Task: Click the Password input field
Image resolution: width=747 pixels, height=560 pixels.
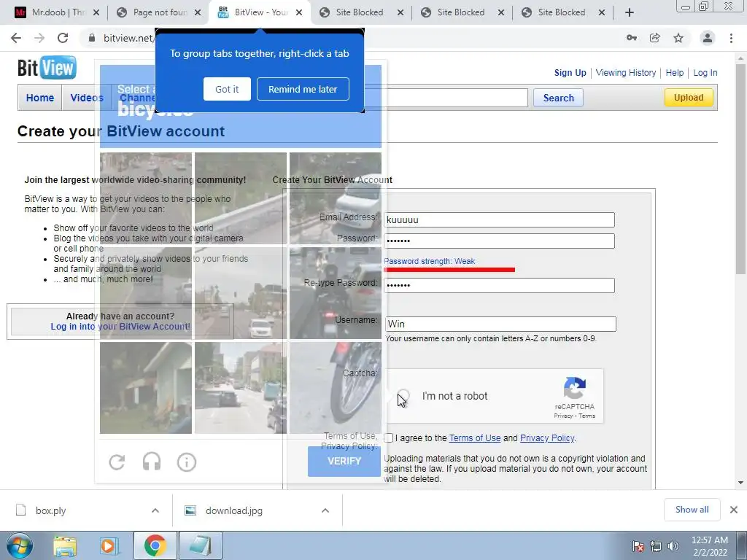Action: (x=499, y=241)
